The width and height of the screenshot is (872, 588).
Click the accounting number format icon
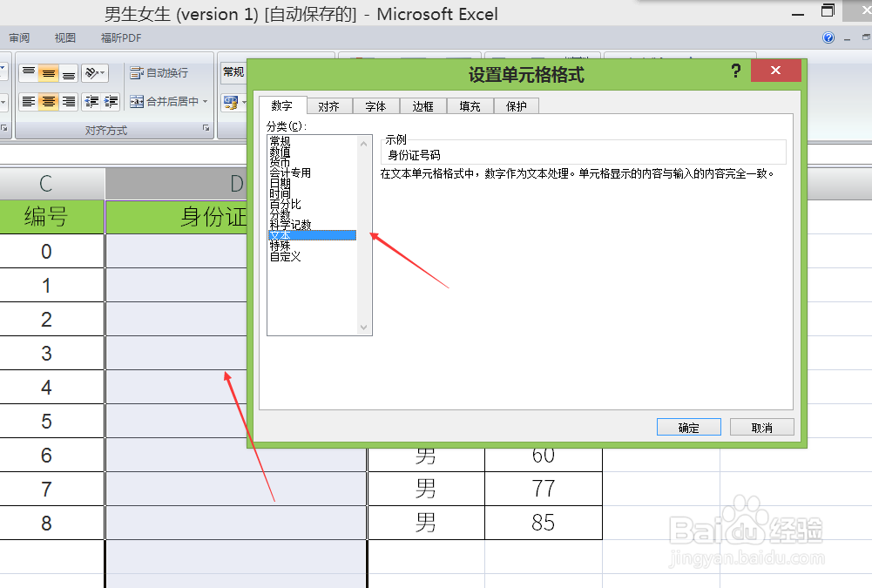pyautogui.click(x=230, y=102)
